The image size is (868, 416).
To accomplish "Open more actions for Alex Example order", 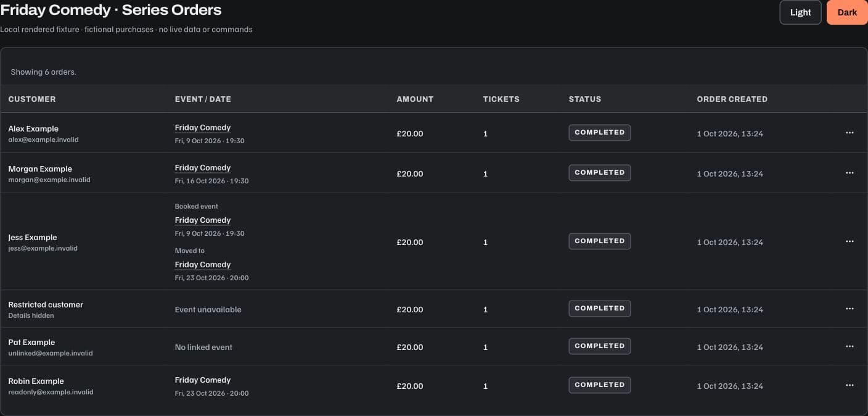I will click(850, 133).
